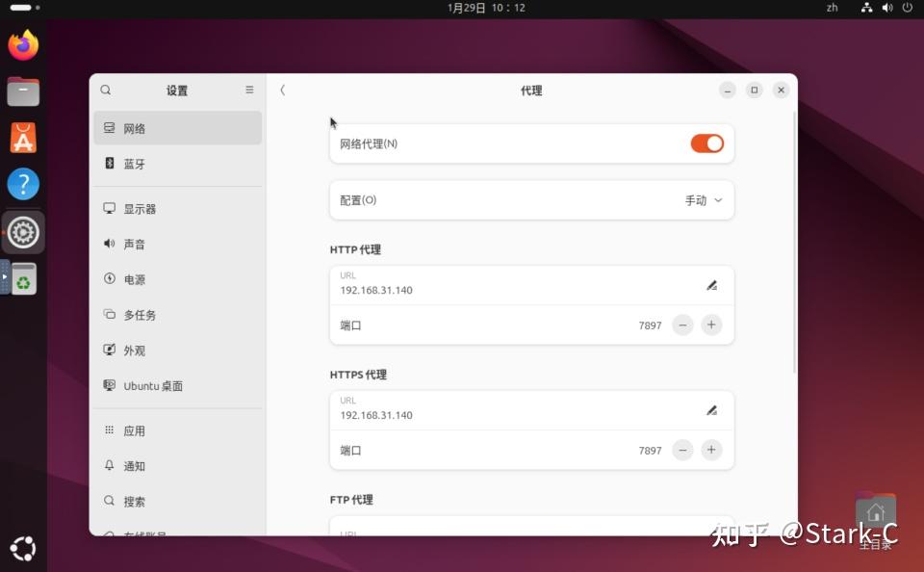
Task: Open the Settings hamburger menu
Action: 250,90
